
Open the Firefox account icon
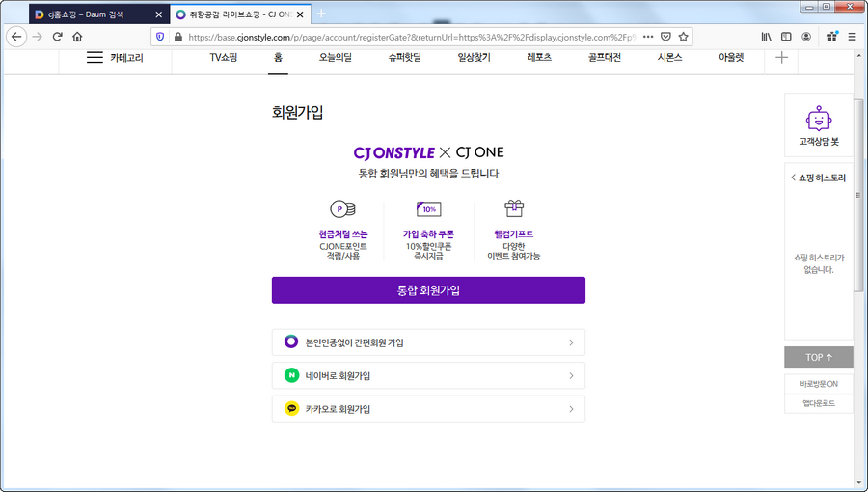[x=806, y=37]
